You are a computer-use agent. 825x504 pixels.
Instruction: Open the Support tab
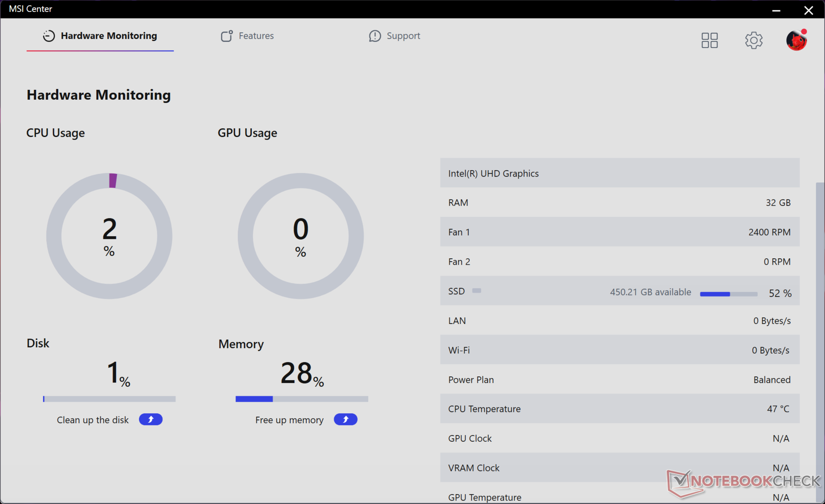(403, 36)
